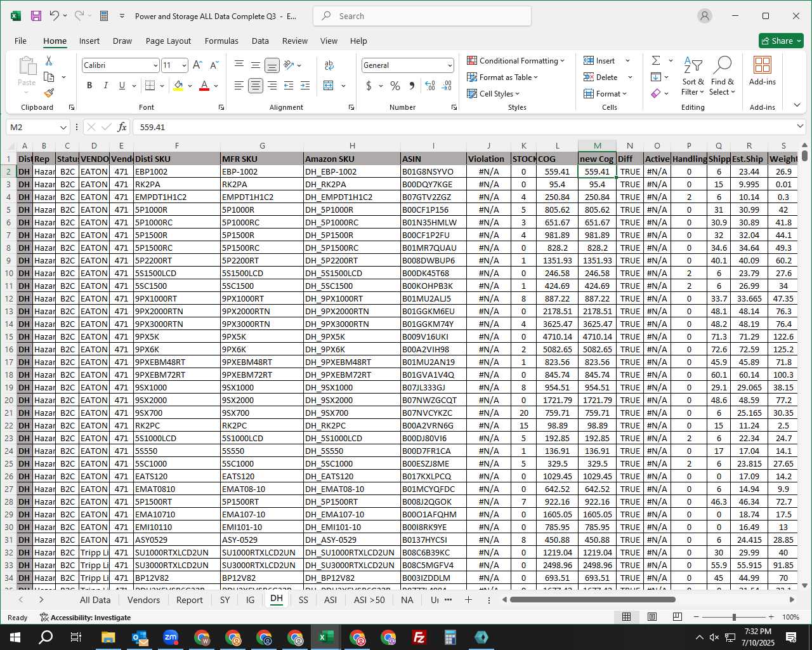Image resolution: width=812 pixels, height=650 pixels.
Task: Decrease the font size
Action: click(214, 65)
